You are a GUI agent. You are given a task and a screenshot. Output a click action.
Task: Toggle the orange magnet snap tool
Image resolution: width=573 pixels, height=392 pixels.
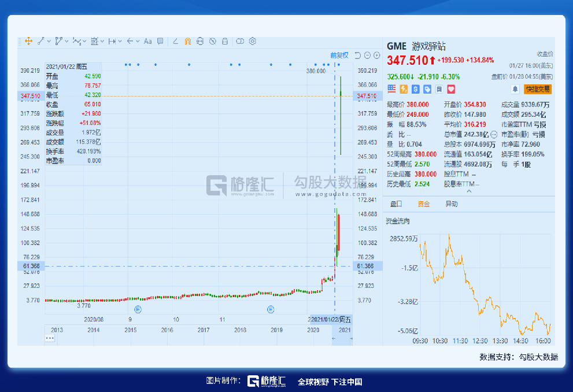coord(188,41)
